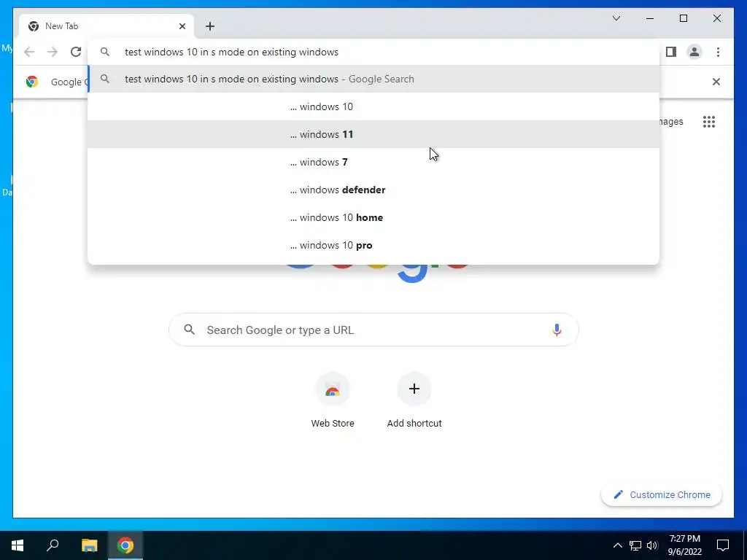Open the Google apps grid
The image size is (747, 560).
(x=709, y=122)
